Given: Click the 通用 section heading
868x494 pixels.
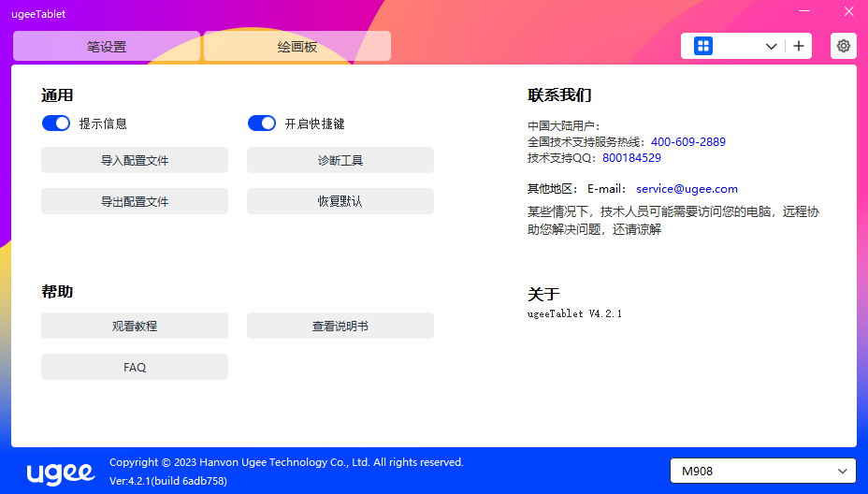Looking at the screenshot, I should 57,95.
